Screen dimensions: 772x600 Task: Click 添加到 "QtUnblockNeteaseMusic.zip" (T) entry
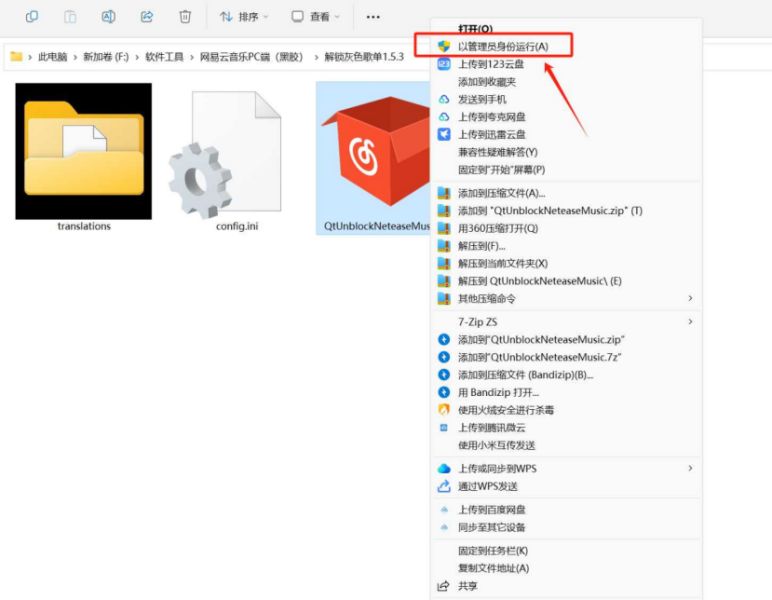pos(566,211)
